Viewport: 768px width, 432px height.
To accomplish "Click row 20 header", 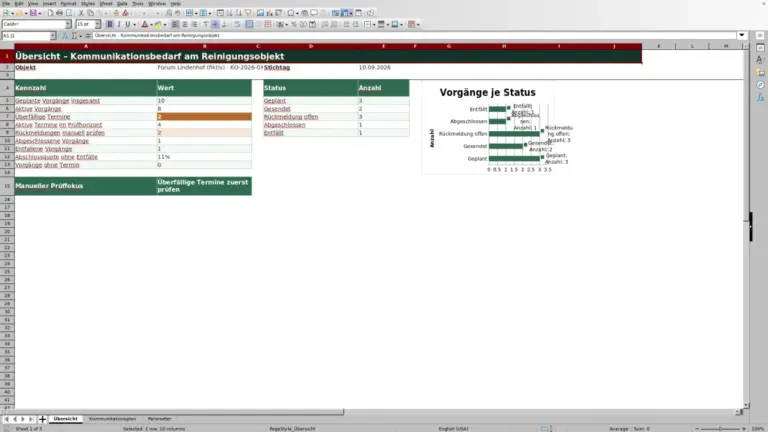I will tap(7, 231).
